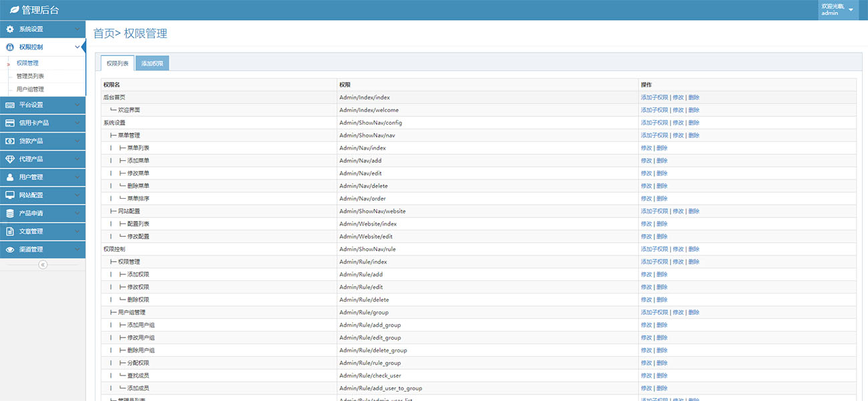
Task: Click the monitor icon of 网站配置
Action: click(9, 195)
